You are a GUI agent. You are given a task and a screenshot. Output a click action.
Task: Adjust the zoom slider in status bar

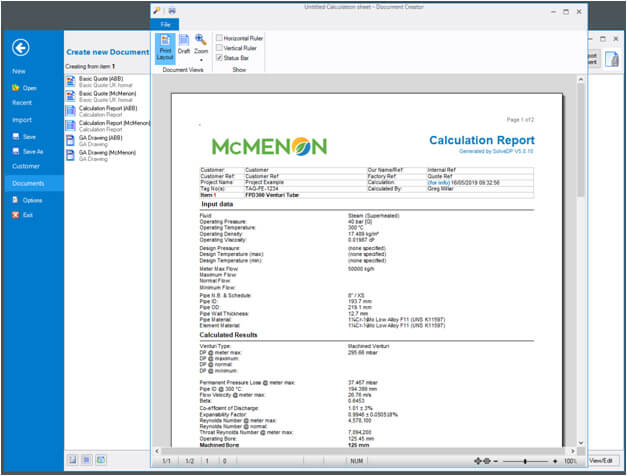tap(525, 461)
